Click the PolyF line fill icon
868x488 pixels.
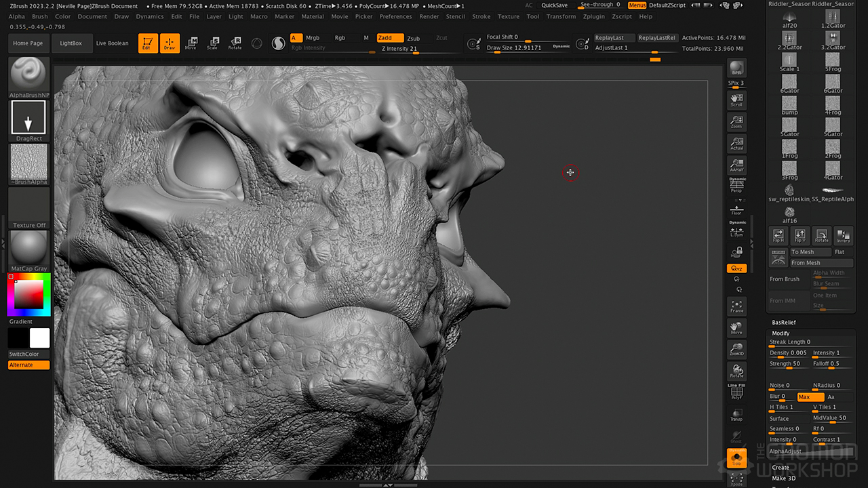736,392
